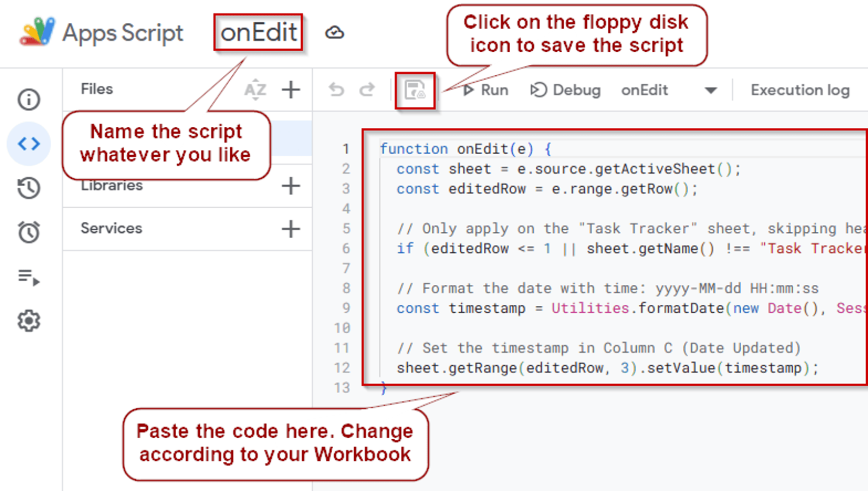Add a library with plus button
This screenshot has height=491, width=868.
click(x=290, y=185)
